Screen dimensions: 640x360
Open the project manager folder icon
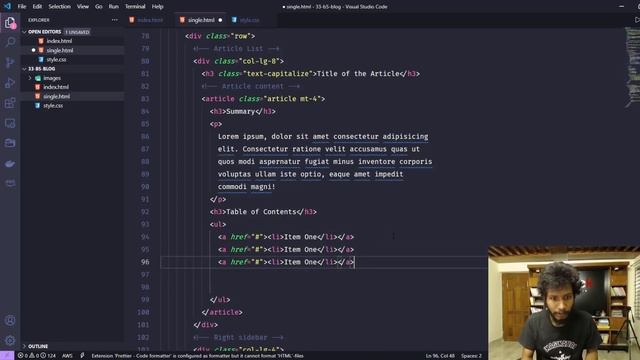(10, 143)
